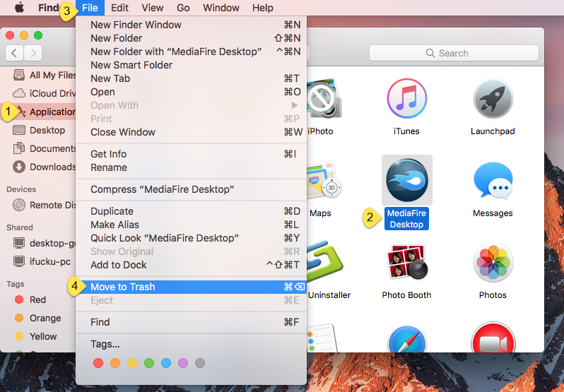Open the Window menu
The height and width of the screenshot is (392, 564).
221,8
